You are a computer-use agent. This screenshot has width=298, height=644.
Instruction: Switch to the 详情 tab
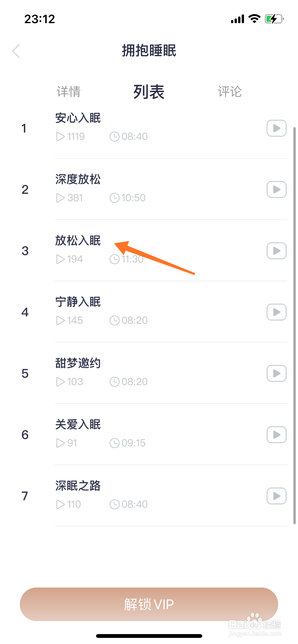coord(69,92)
